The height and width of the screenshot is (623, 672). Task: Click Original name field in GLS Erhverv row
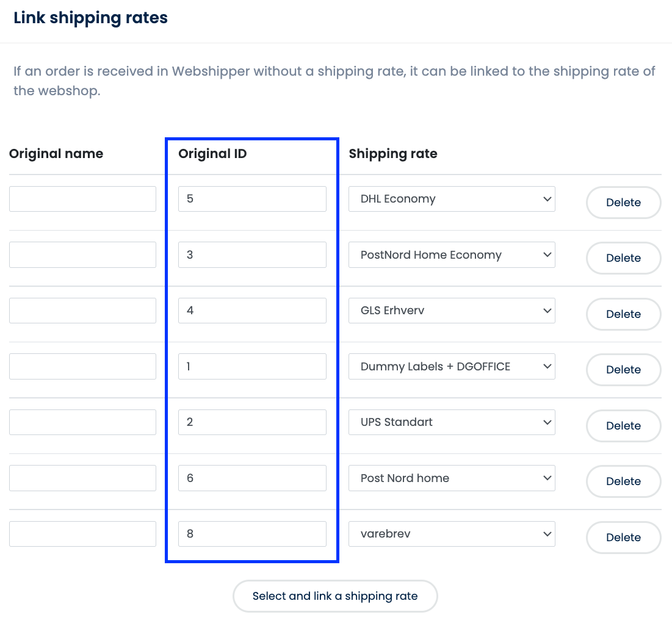(x=83, y=311)
